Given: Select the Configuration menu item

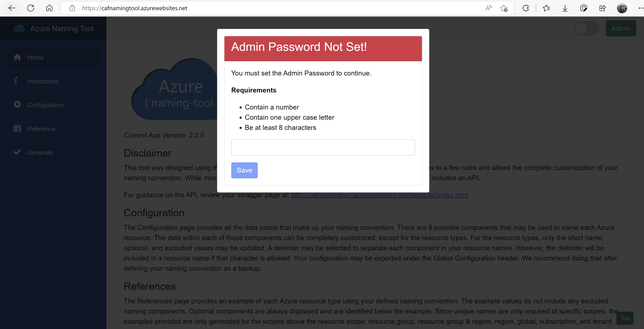Looking at the screenshot, I should [x=45, y=105].
